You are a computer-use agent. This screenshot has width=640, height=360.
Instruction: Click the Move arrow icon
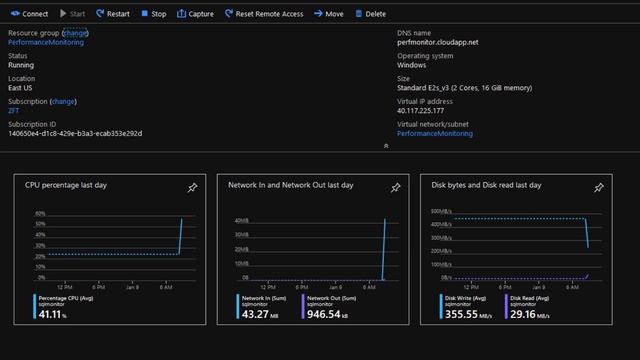click(318, 13)
